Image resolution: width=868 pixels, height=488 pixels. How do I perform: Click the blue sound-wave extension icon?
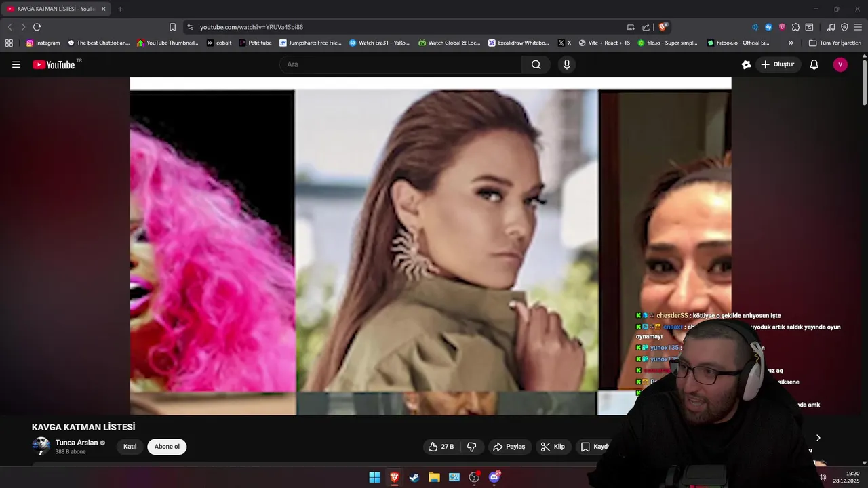(x=755, y=27)
